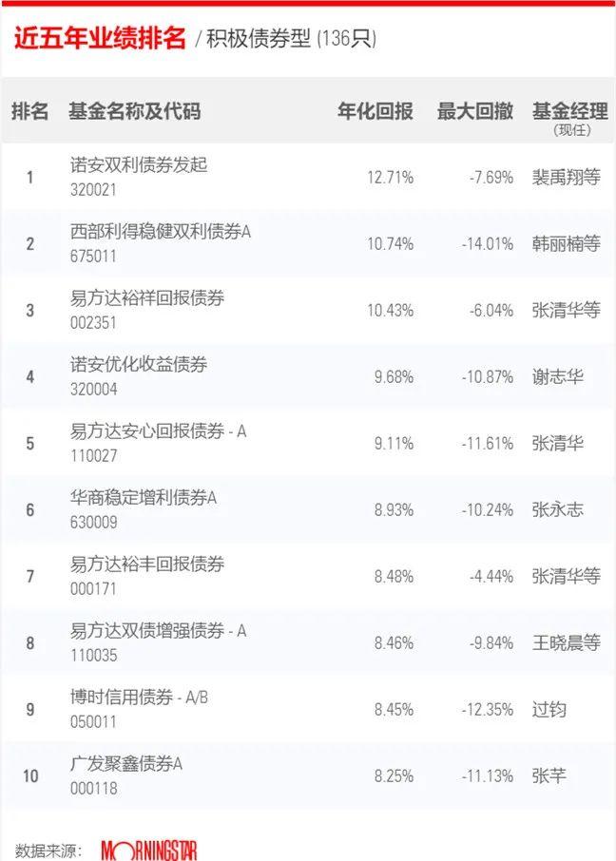Click fund manager 谢志华
The width and height of the screenshot is (616, 861).
(557, 376)
